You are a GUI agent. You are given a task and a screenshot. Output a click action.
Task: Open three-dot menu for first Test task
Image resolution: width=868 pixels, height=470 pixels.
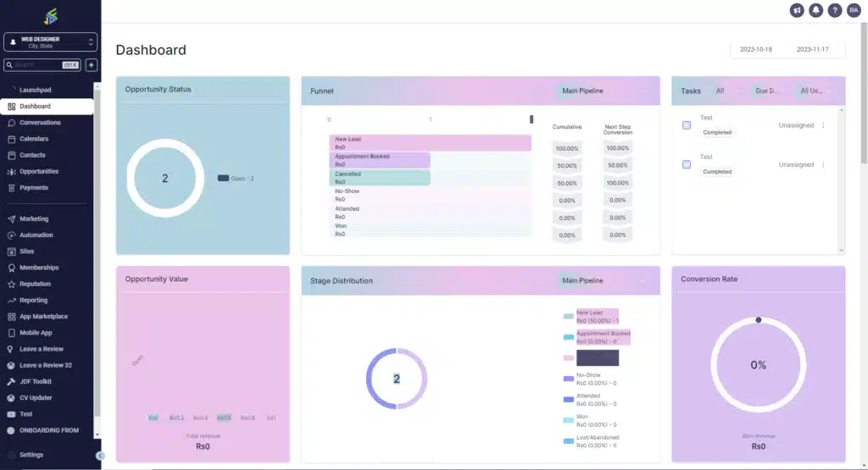coord(822,125)
